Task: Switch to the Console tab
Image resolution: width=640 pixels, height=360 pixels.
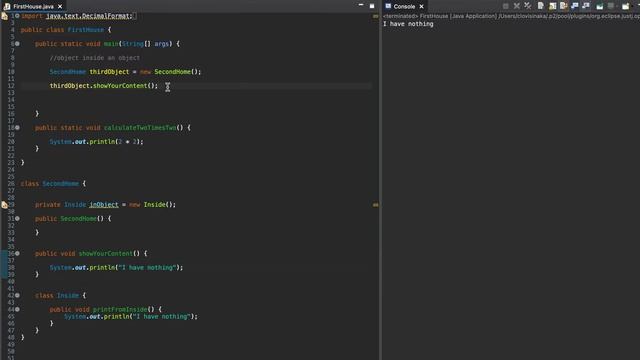Action: pos(404,6)
